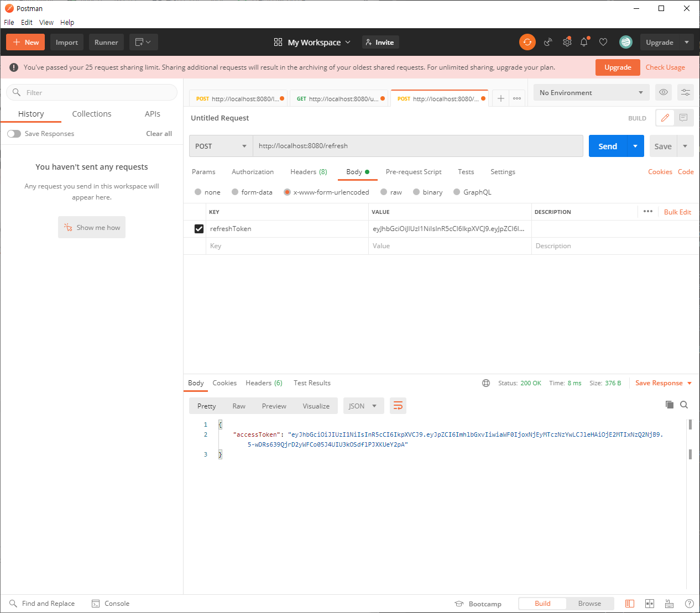Viewport: 700px width, 613px height.
Task: Switch to the Collections tab
Action: [92, 114]
